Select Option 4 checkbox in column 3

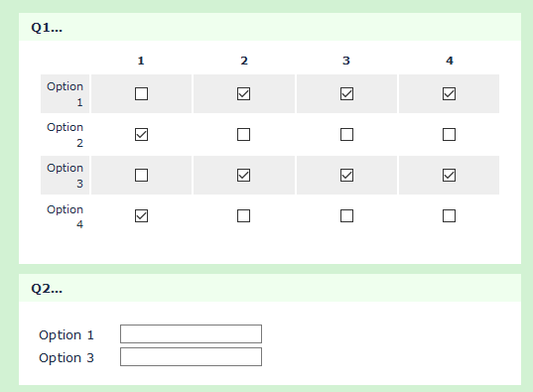click(346, 215)
